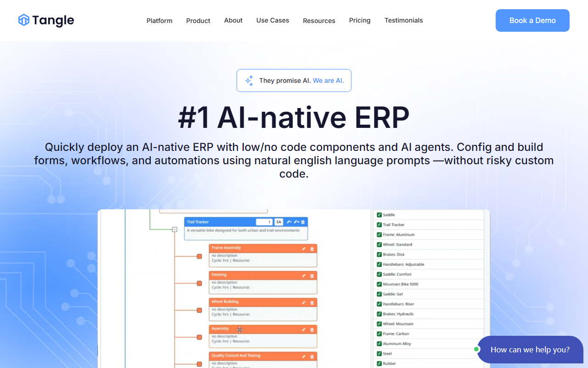The width and height of the screenshot is (588, 368).
Task: Click the quantity field showing 1
Action: 264,222
